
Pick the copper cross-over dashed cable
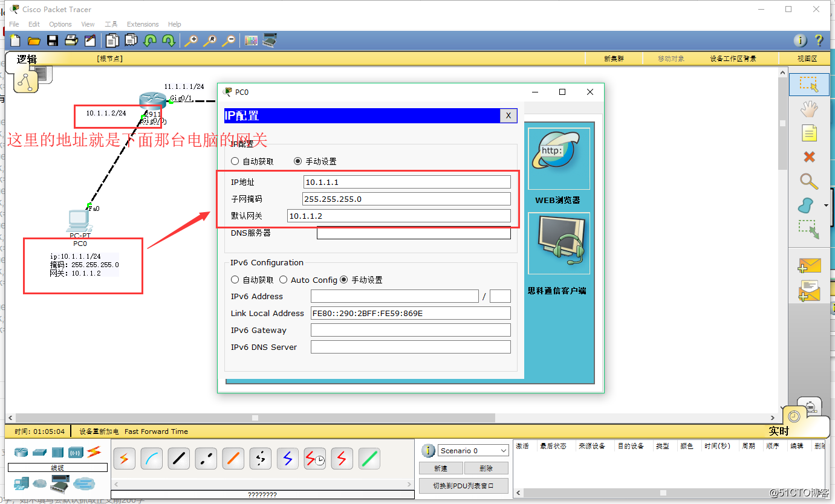click(x=206, y=459)
